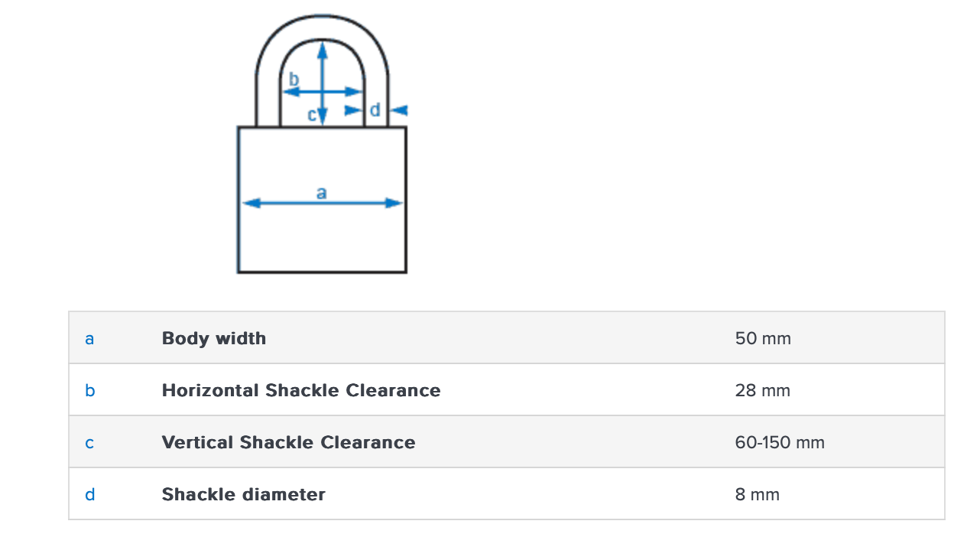This screenshot has height=560, width=980.
Task: Click the "Vertical Shackle Clearance" label
Action: pyautogui.click(x=288, y=442)
